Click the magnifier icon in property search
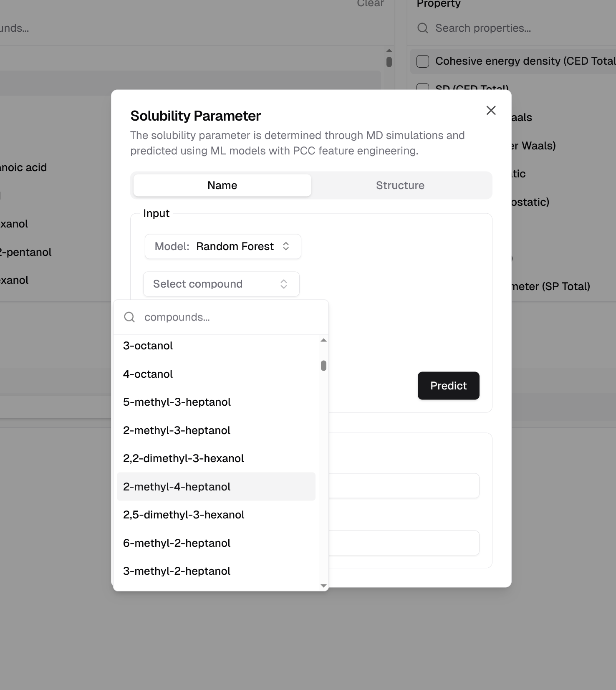 (x=423, y=28)
